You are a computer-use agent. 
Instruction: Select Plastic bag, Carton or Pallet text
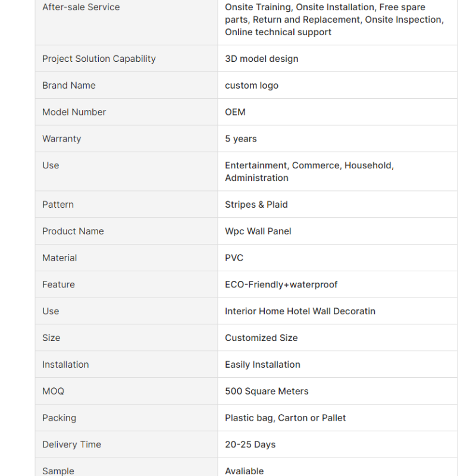click(285, 418)
